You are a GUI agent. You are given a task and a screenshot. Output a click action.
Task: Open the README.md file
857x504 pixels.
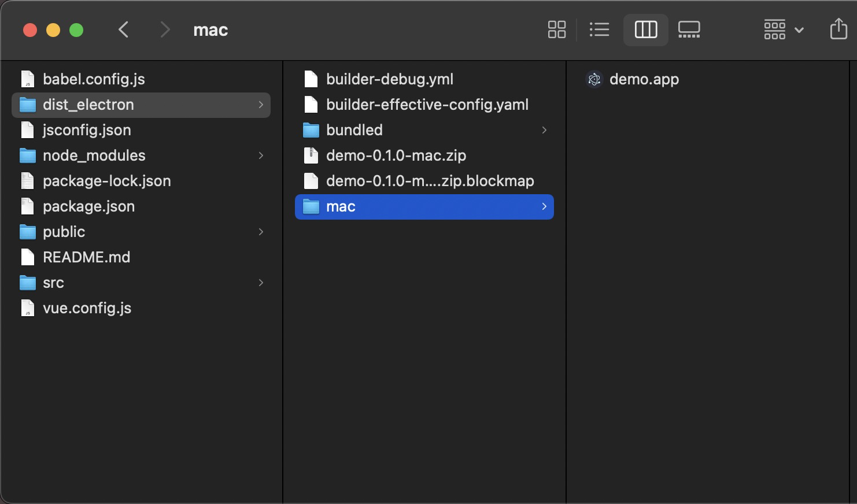point(86,257)
